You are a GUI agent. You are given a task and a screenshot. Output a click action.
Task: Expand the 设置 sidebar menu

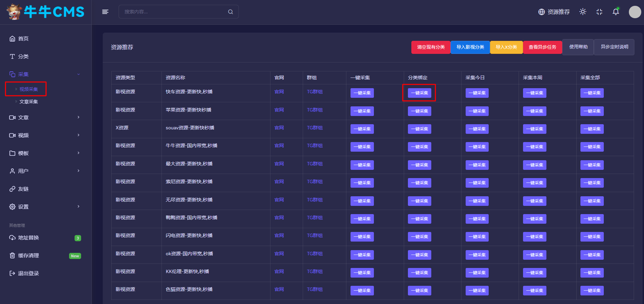[x=45, y=207]
